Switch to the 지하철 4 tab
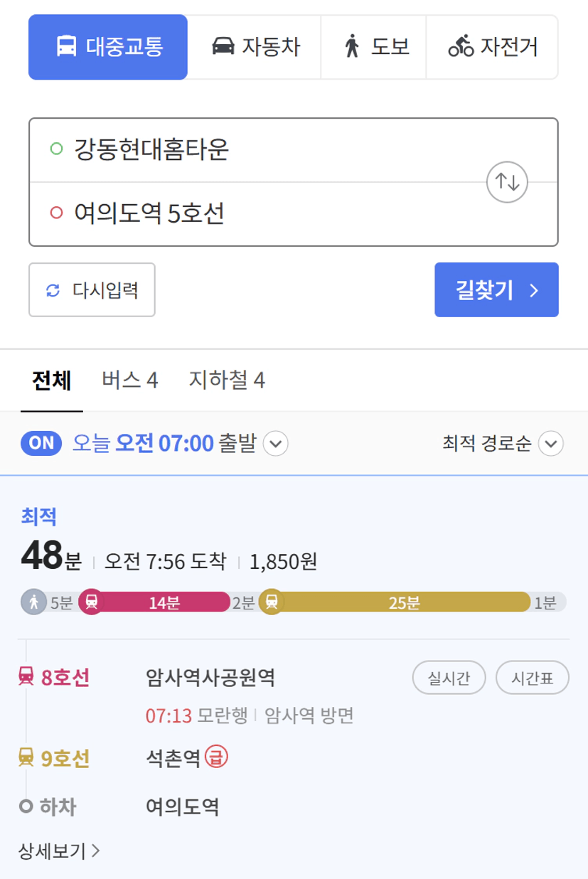Screen dimensions: 588x879 click(227, 380)
